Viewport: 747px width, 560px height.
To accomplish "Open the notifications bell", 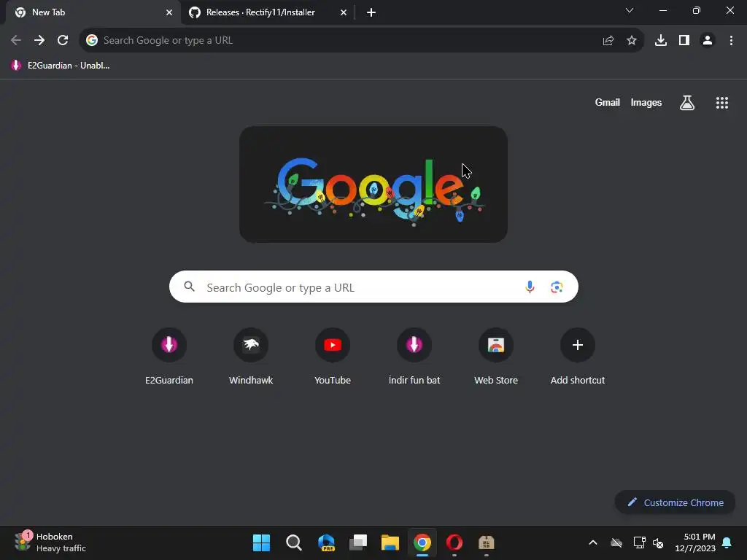I will tap(727, 542).
